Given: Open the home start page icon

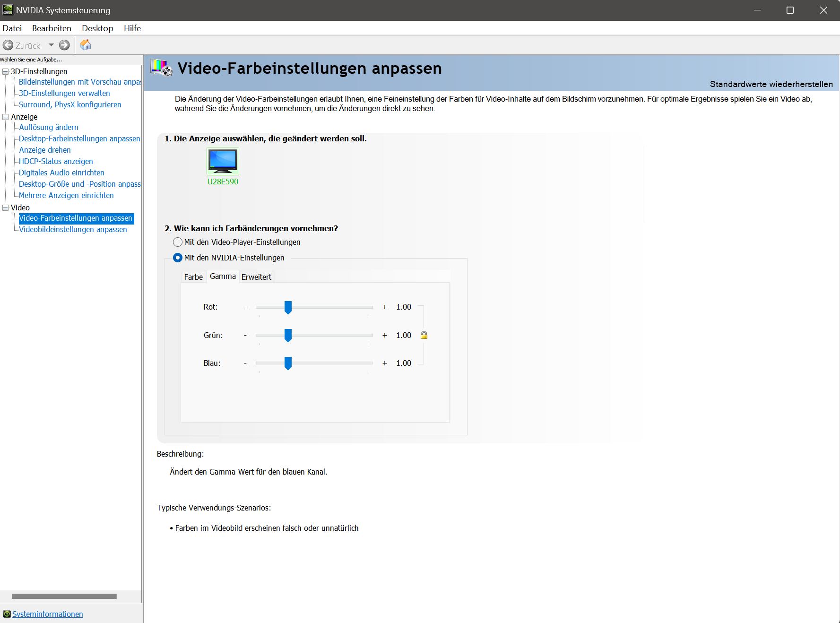Looking at the screenshot, I should (x=86, y=45).
